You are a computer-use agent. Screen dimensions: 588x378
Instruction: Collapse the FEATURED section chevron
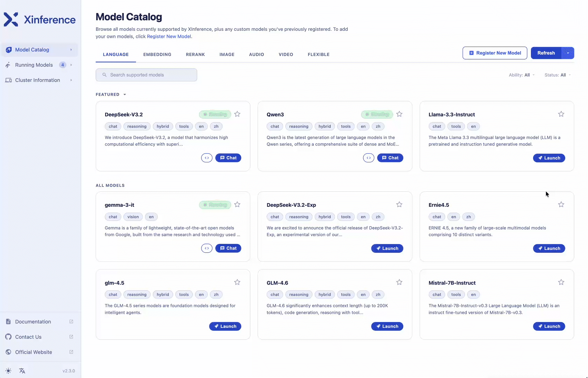124,94
